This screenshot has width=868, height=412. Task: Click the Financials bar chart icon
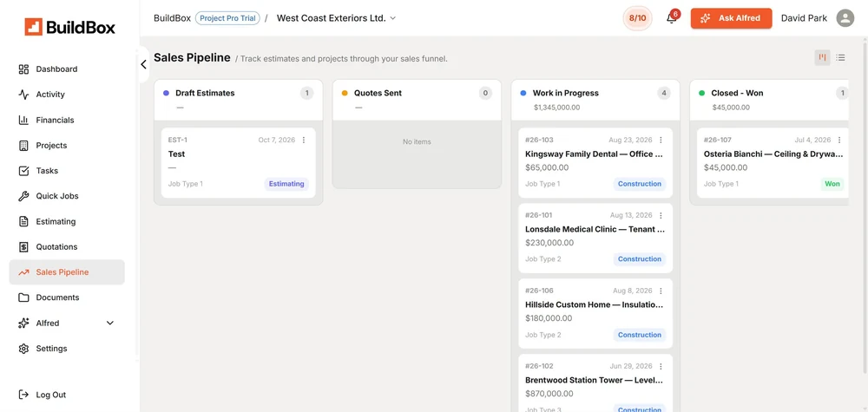pos(23,120)
